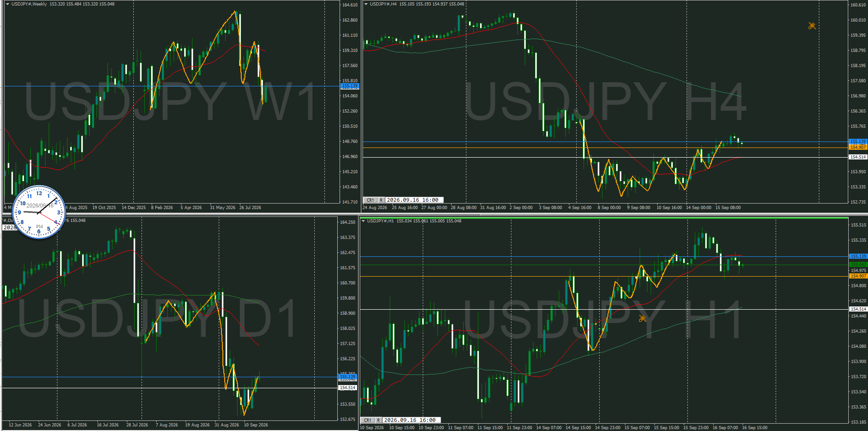Image resolution: width=868 pixels, height=431 pixels.
Task: Click the CR1 button on H4 chart
Action: click(370, 200)
